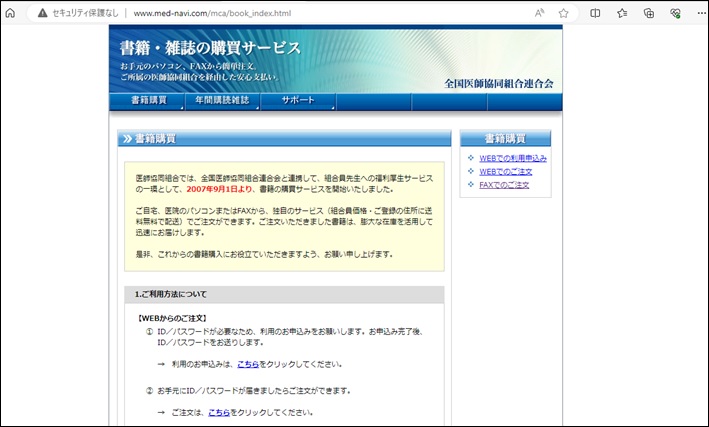Open Browser essentials heart icon
The height and width of the screenshot is (427, 709).
(676, 13)
